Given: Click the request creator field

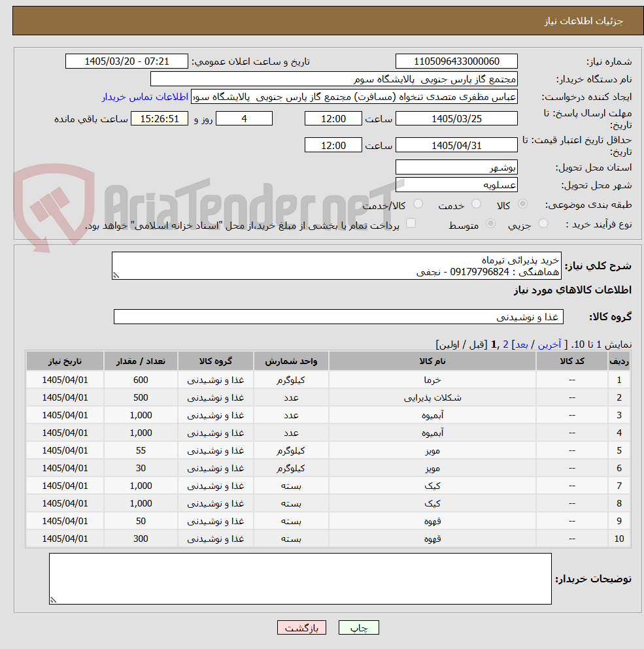Looking at the screenshot, I should [x=354, y=97].
